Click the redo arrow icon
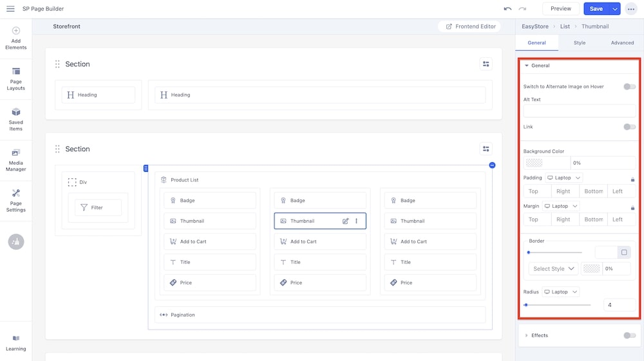This screenshot has width=644, height=361. (522, 9)
